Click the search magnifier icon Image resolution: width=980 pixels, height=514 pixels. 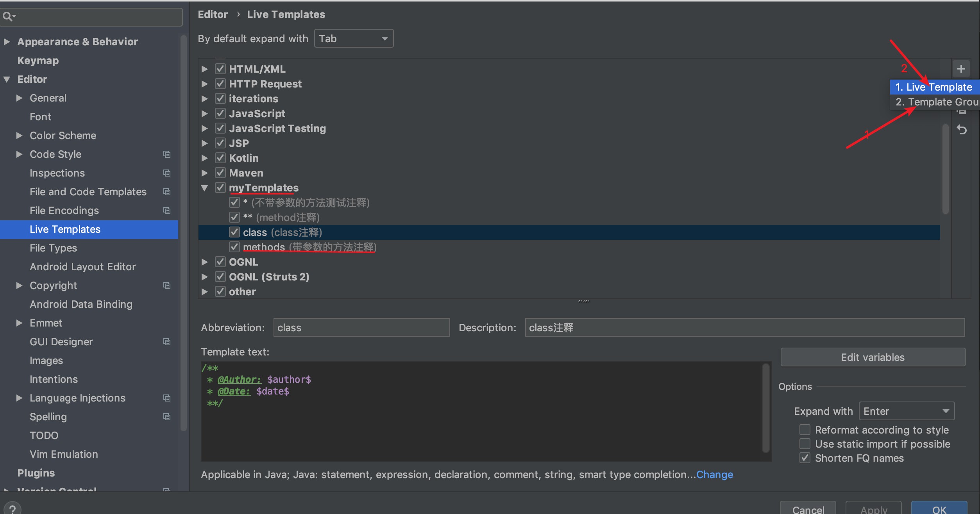click(x=8, y=16)
